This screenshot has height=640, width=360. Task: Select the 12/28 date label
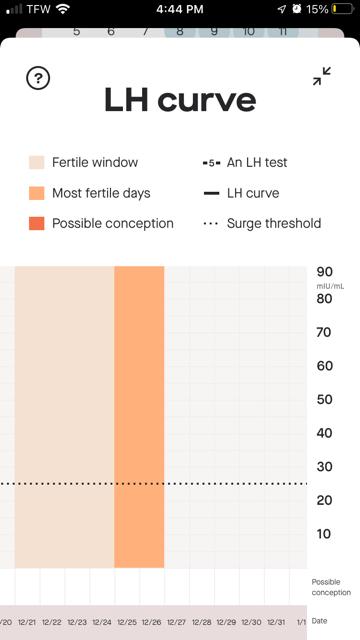202,622
